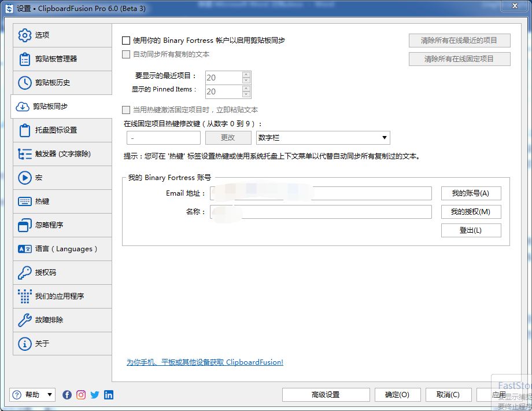Click the hotkey modifier key field
This screenshot has height=411, width=532.
tap(164, 138)
